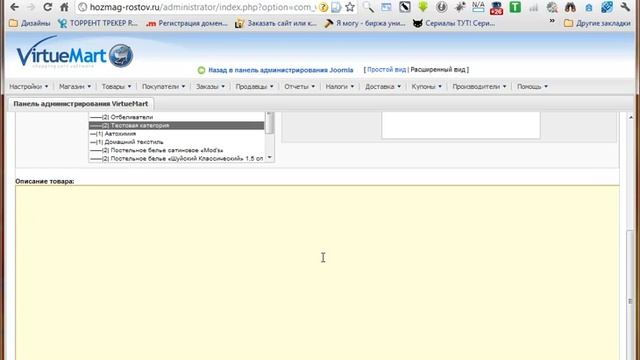This screenshot has height=360, width=640.
Task: Click the category list down scroll arrow
Action: click(269, 158)
